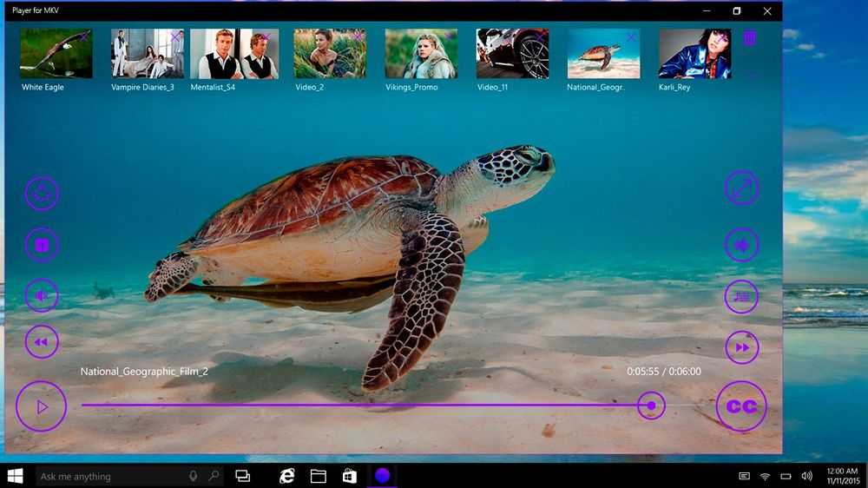Toggle subtitles with the CC button
The image size is (868, 488).
pos(741,406)
